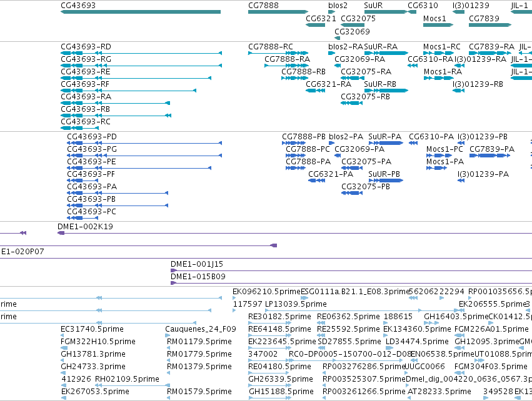This screenshot has width=532, height=401.
Task: Select protein CG7888-PA label
Action: (308, 162)
